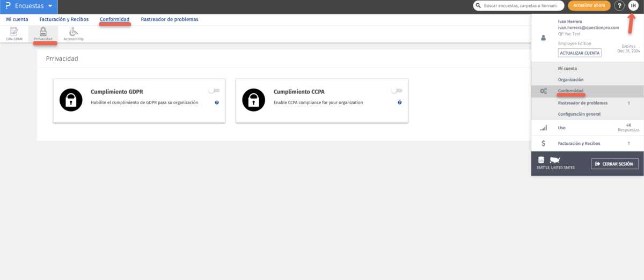This screenshot has width=644, height=280.
Task: Click the ivan.herrera@questionpro.com email text
Action: 588,27
